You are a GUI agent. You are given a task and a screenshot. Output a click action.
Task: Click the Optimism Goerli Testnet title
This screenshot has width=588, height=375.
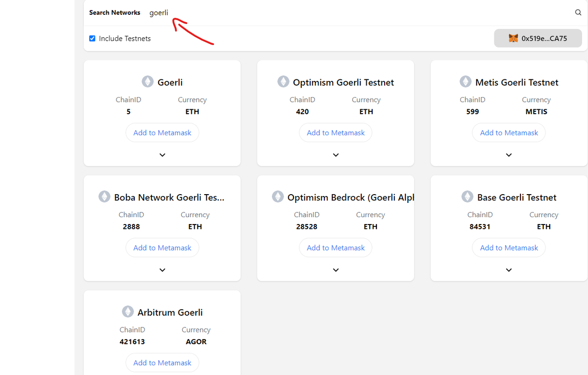(x=343, y=82)
